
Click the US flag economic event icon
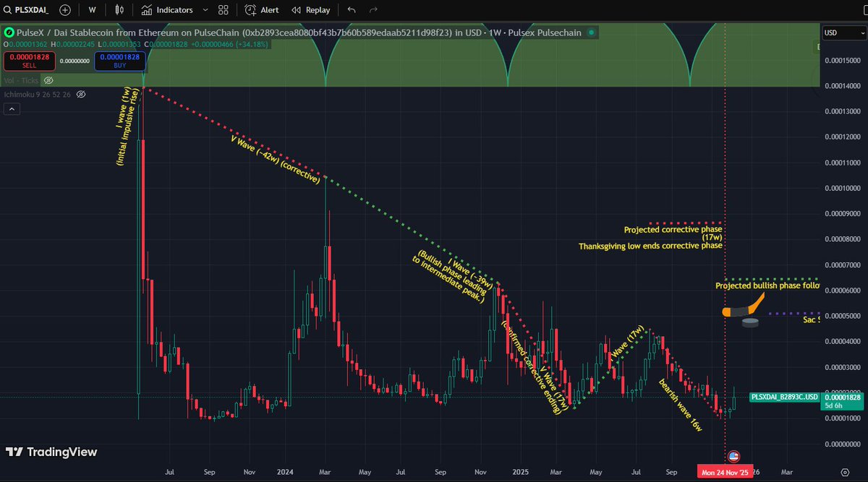(733, 456)
